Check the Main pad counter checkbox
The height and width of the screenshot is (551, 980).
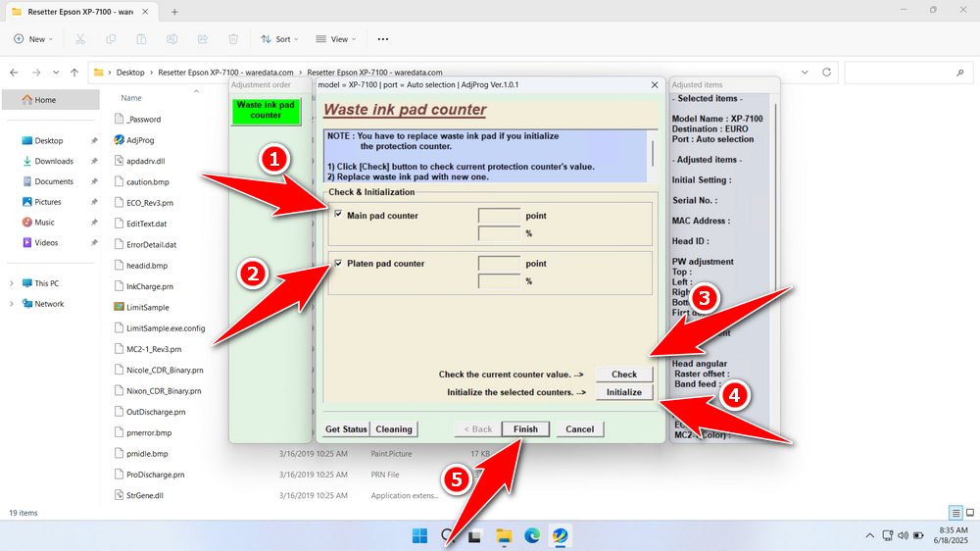pos(338,215)
